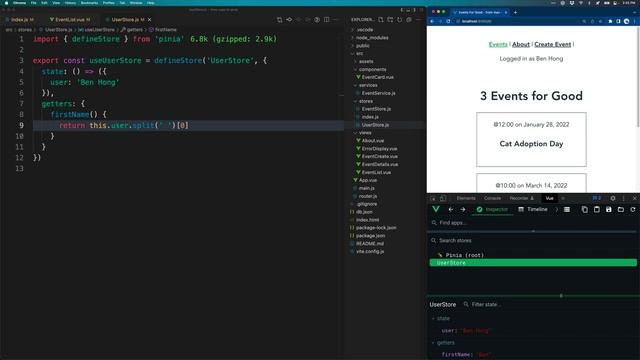Screen dimensions: 640x360
Task: Open the Recorder tab in DevTools
Action: (521, 198)
